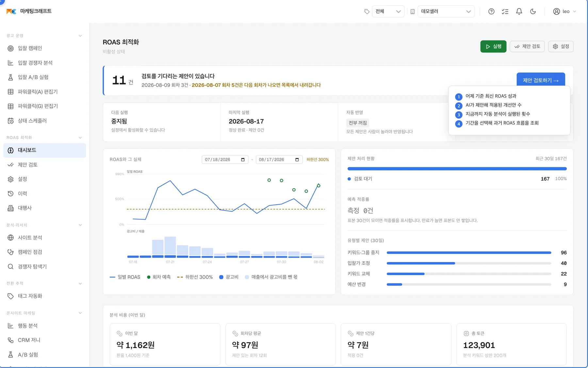Click the 키워드 교체 row label
This screenshot has width=588, height=368.
pyautogui.click(x=359, y=274)
